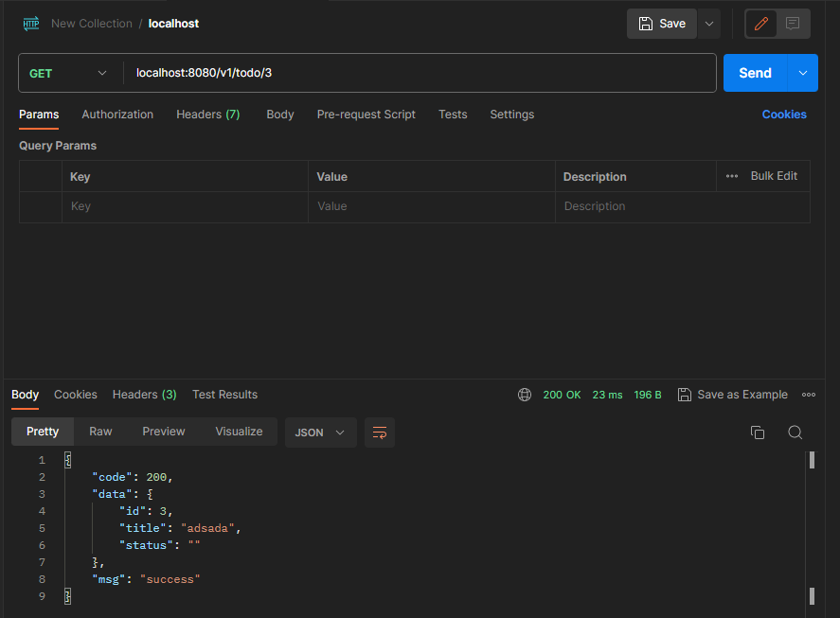The image size is (840, 618).
Task: Click Save as Example icon
Action: pyautogui.click(x=684, y=395)
